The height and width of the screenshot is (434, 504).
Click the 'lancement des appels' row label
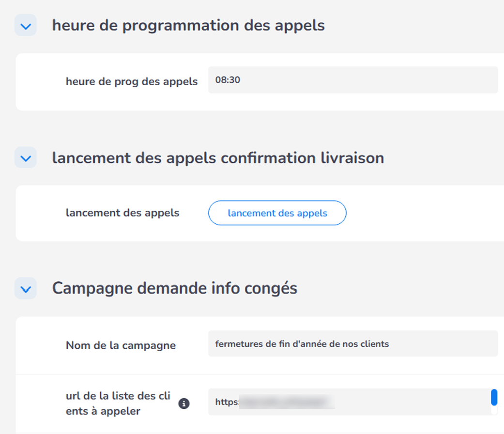[122, 213]
